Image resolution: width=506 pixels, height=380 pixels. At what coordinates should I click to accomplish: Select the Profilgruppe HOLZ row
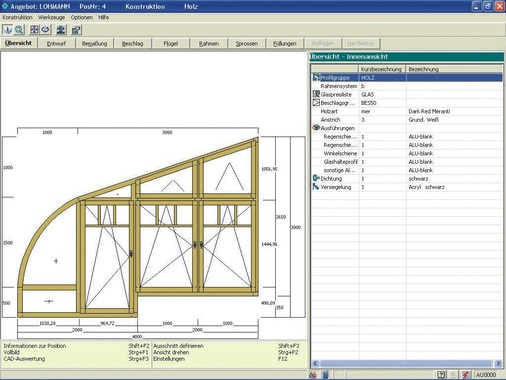407,77
